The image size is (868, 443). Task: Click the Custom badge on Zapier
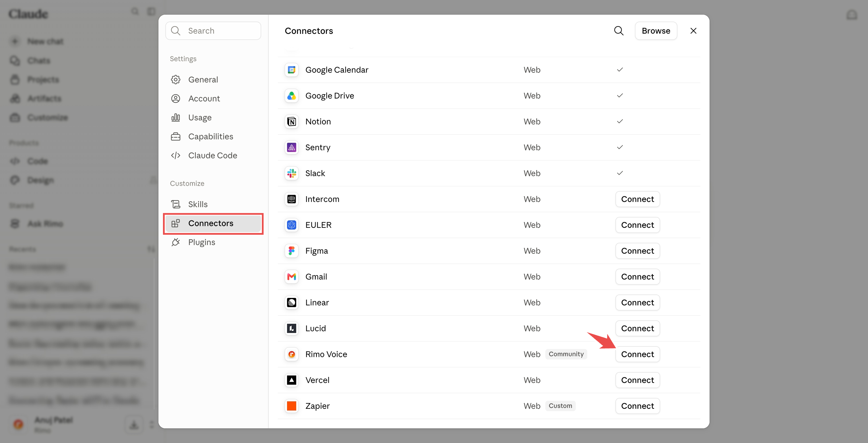click(560, 406)
